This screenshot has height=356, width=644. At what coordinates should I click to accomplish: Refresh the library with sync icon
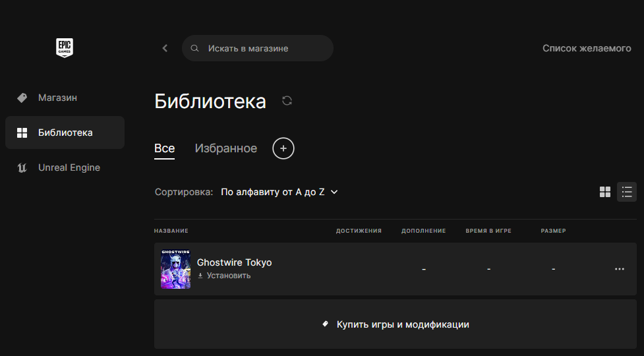[287, 101]
